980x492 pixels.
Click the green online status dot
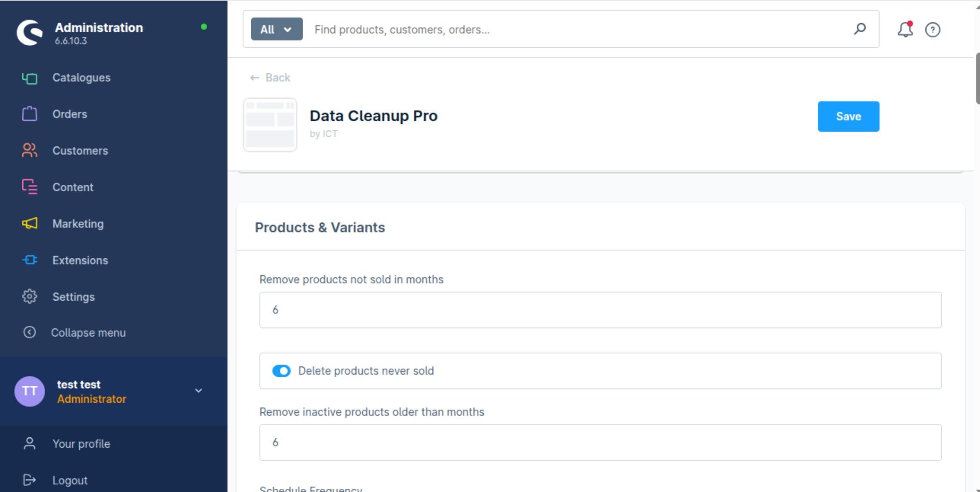tap(204, 27)
